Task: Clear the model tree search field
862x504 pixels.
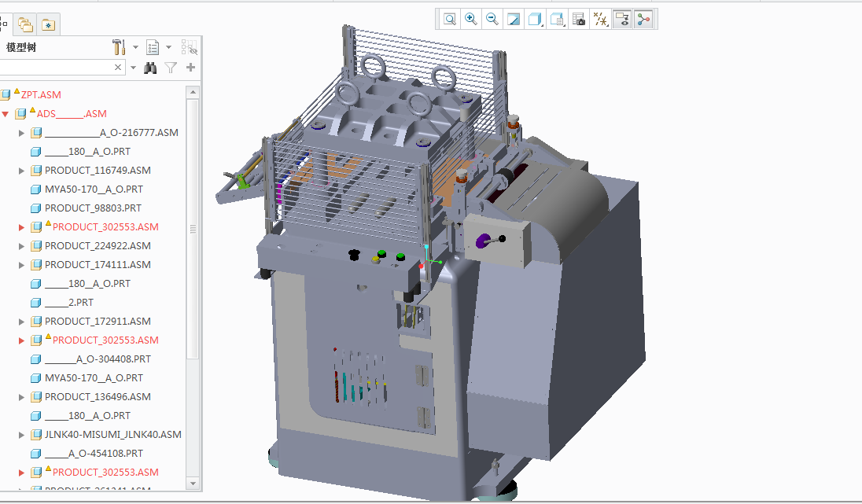Action: click(x=117, y=67)
